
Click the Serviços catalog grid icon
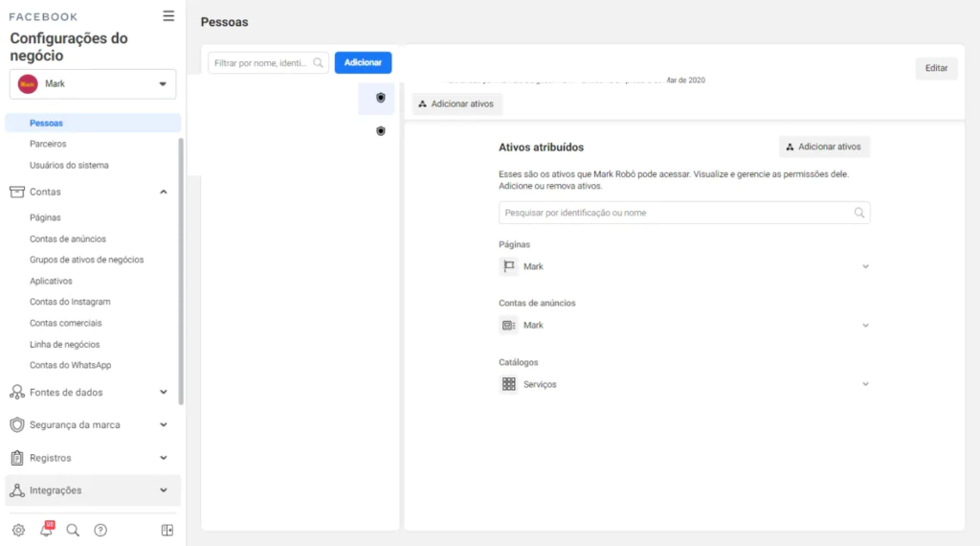coord(509,384)
